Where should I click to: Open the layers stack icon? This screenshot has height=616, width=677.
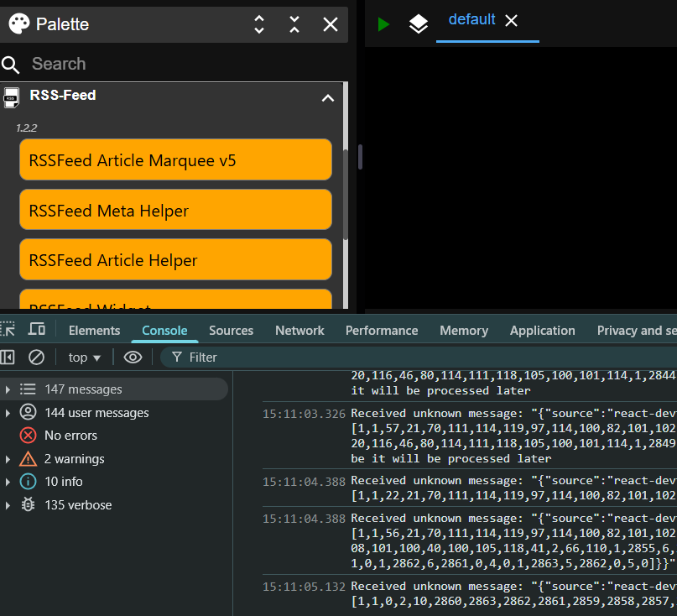point(419,23)
